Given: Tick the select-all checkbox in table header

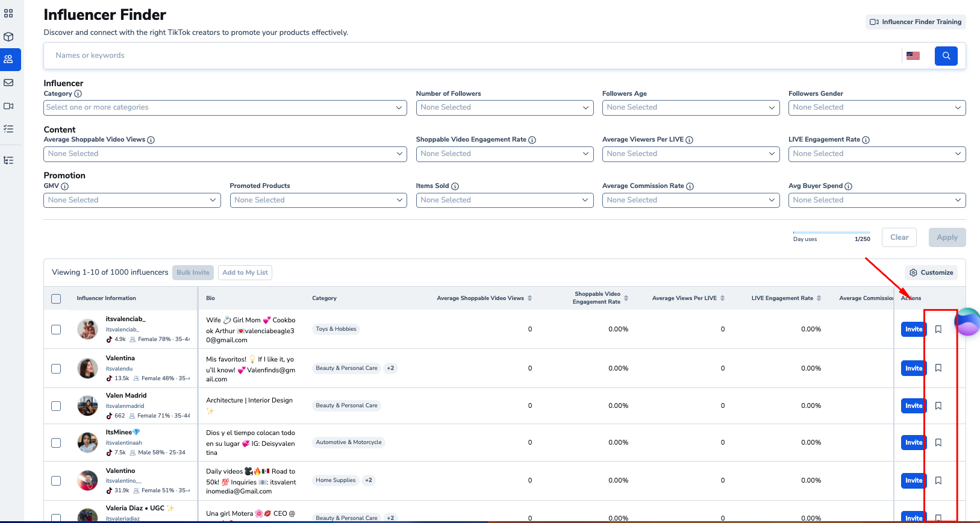Looking at the screenshot, I should 56,299.
